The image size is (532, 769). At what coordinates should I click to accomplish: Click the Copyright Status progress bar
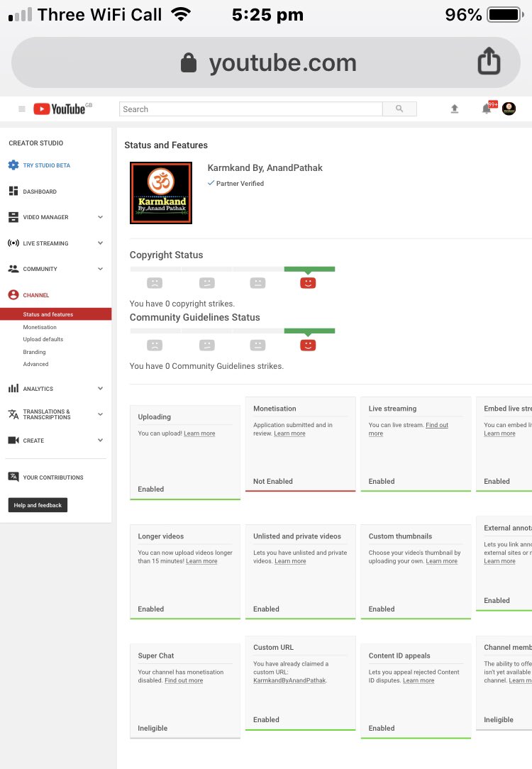click(x=233, y=269)
